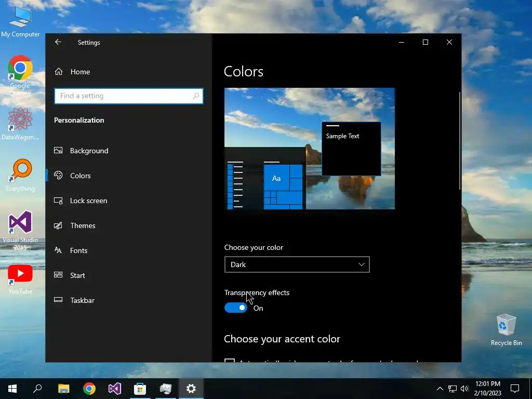The width and height of the screenshot is (532, 399).
Task: Open Chrome from the taskbar
Action: 89,389
